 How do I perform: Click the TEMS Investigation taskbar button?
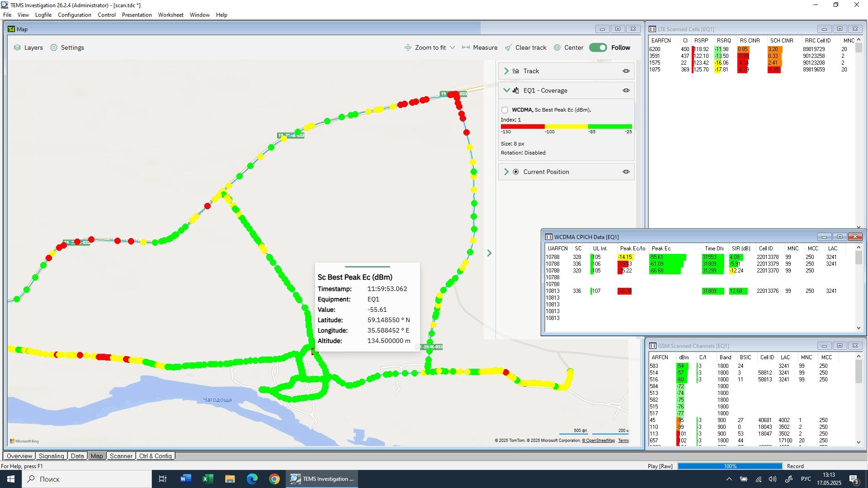pyautogui.click(x=322, y=479)
